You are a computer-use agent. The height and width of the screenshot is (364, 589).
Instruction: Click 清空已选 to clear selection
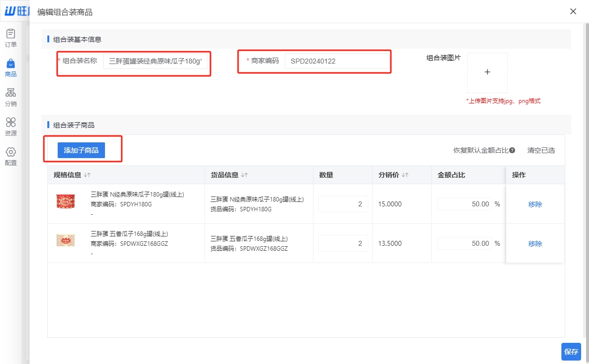tap(541, 150)
